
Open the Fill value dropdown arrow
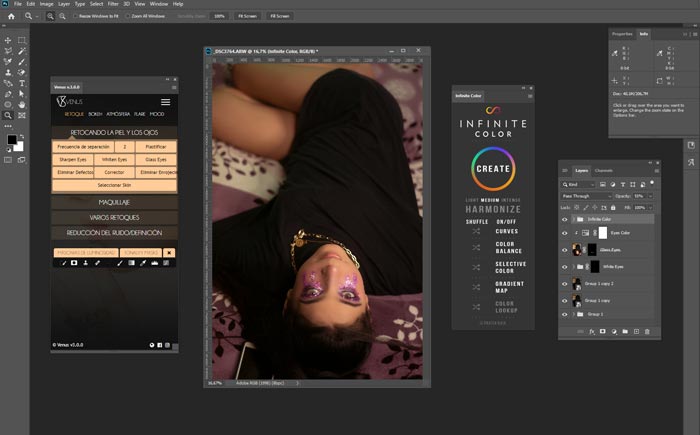point(650,208)
